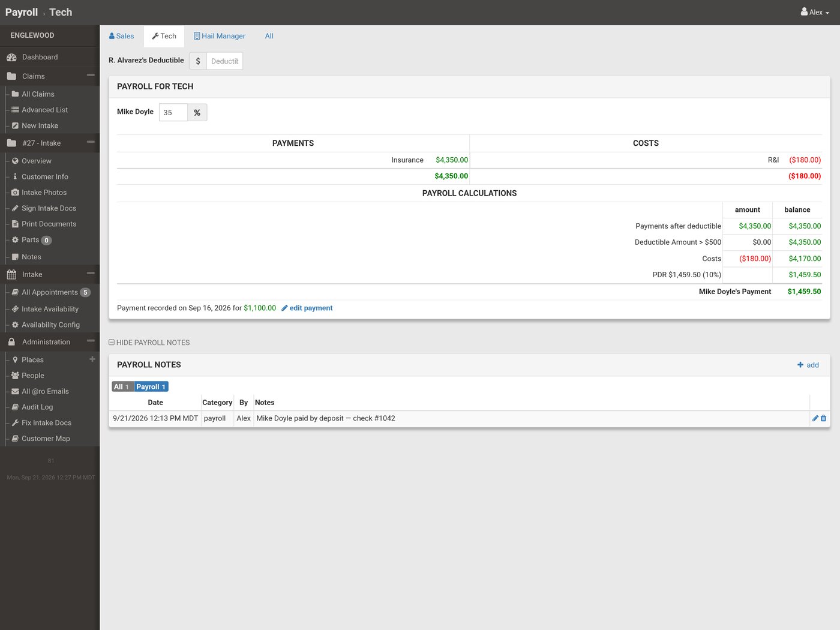
Task: Collapse the Intake sidebar section
Action: (x=91, y=273)
